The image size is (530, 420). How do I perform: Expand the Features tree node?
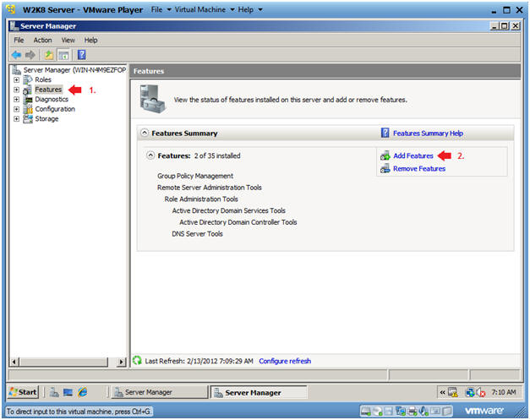pyautogui.click(x=16, y=90)
